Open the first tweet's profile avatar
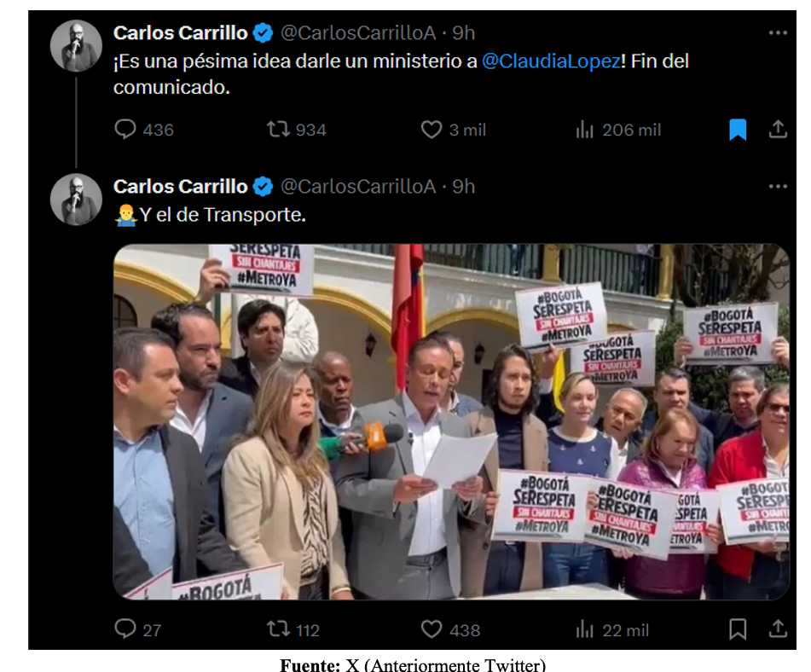Screen dimensions: 811x672 (x=77, y=45)
